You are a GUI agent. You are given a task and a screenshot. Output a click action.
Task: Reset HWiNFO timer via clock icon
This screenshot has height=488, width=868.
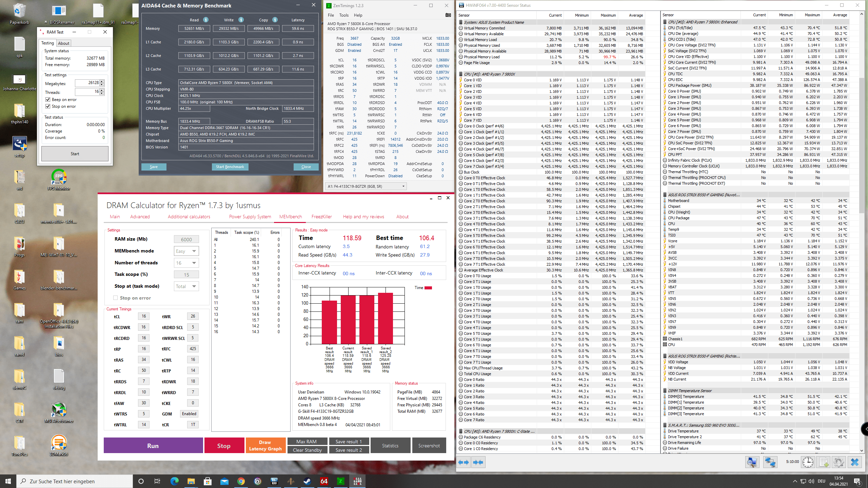click(x=808, y=462)
